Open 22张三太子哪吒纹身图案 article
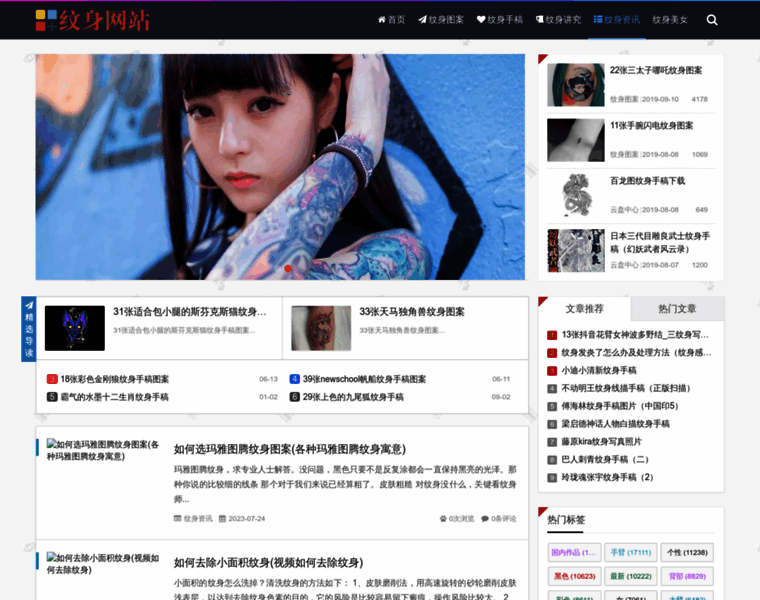Viewport: 760px width, 600px height. pyautogui.click(x=655, y=70)
